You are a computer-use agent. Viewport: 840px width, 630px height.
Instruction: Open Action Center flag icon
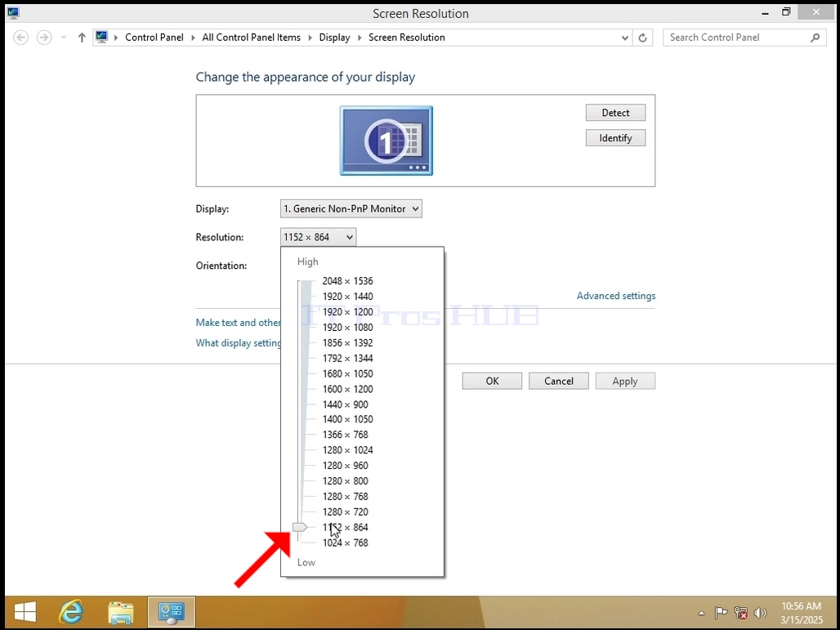tap(721, 612)
